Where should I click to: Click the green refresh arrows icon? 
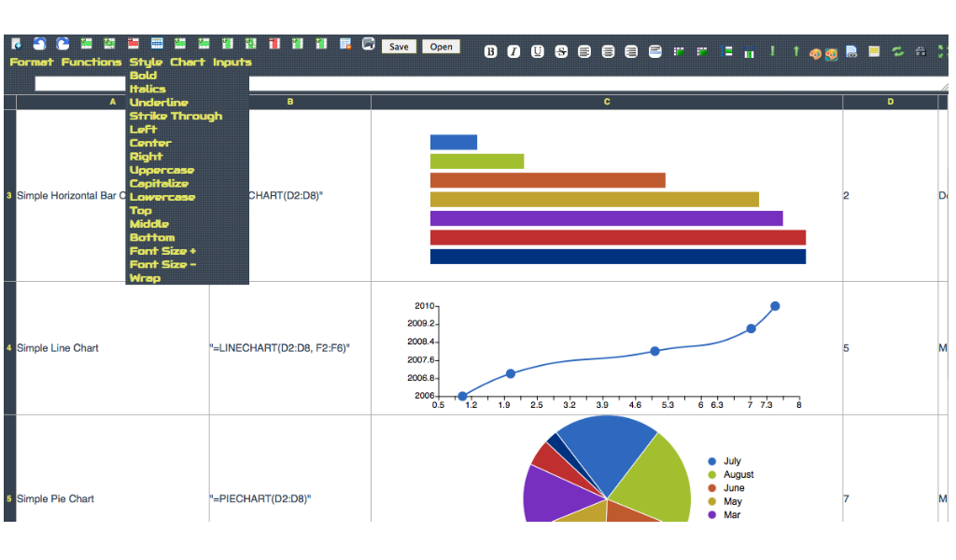(x=897, y=51)
